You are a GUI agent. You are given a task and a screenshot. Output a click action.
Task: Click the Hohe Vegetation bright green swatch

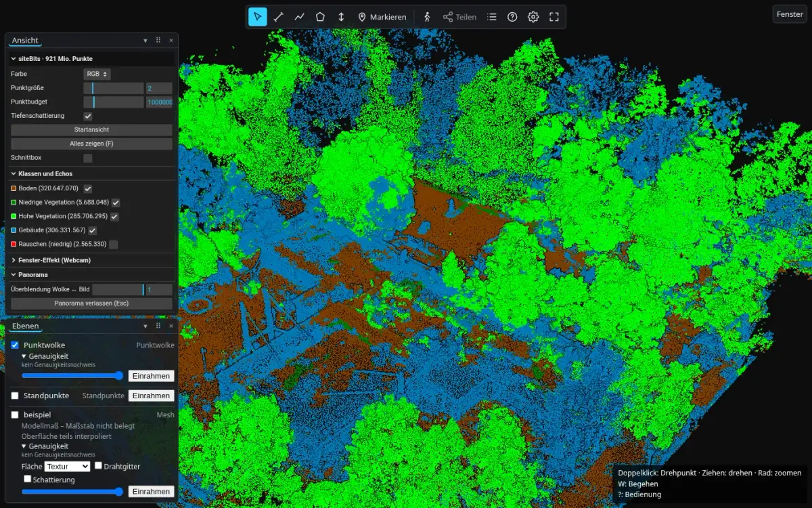pos(14,216)
